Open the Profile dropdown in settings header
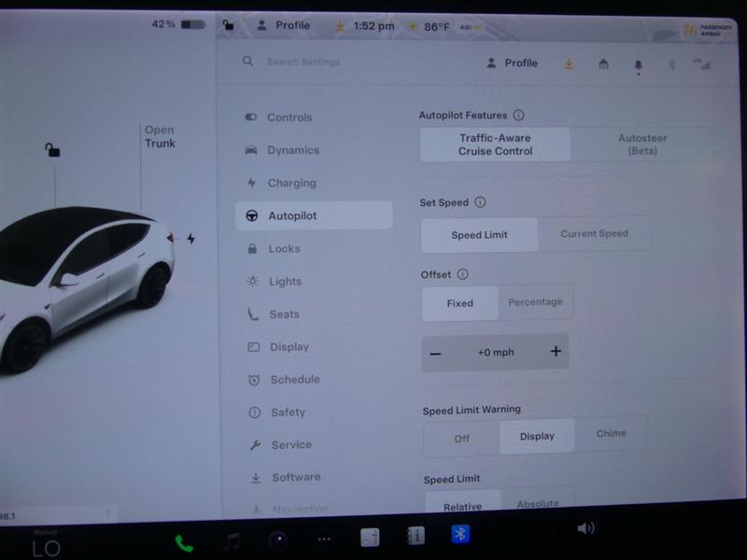This screenshot has height=560, width=747. coord(512,63)
